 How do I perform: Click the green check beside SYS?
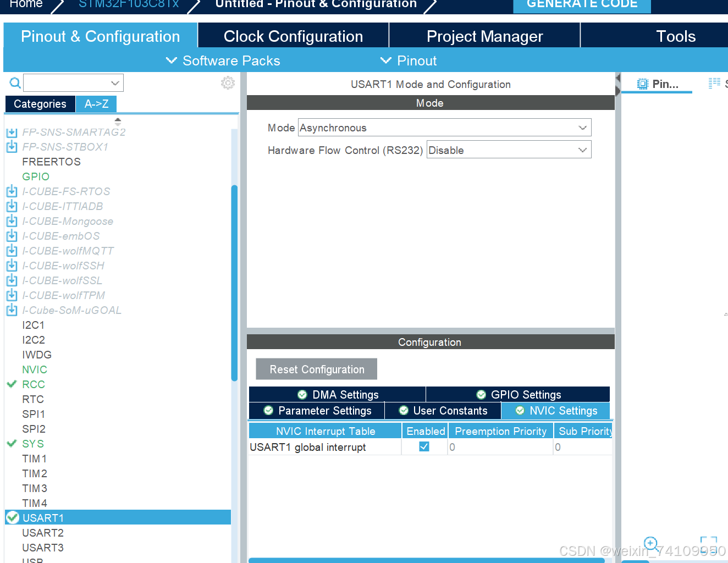click(x=12, y=443)
